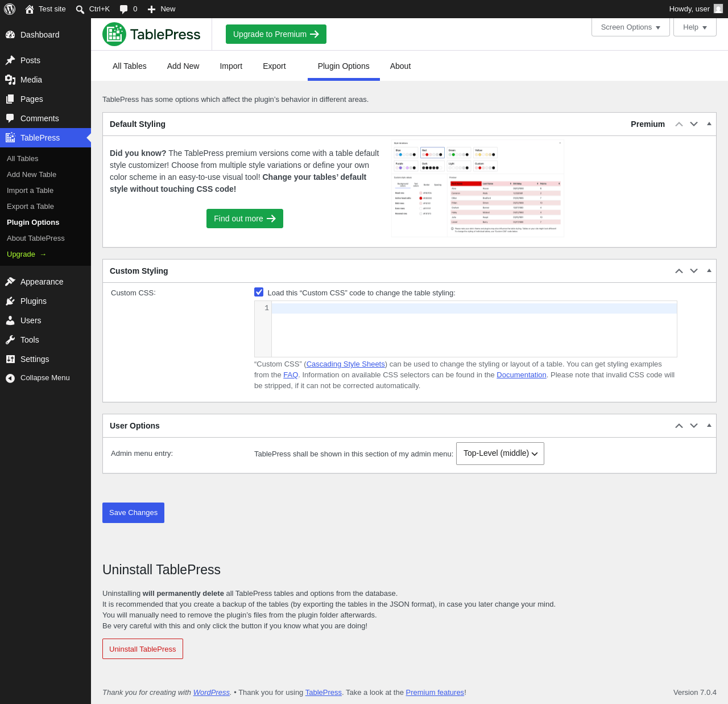This screenshot has width=728, height=704.
Task: Switch to the All Tables tab
Action: click(x=130, y=66)
